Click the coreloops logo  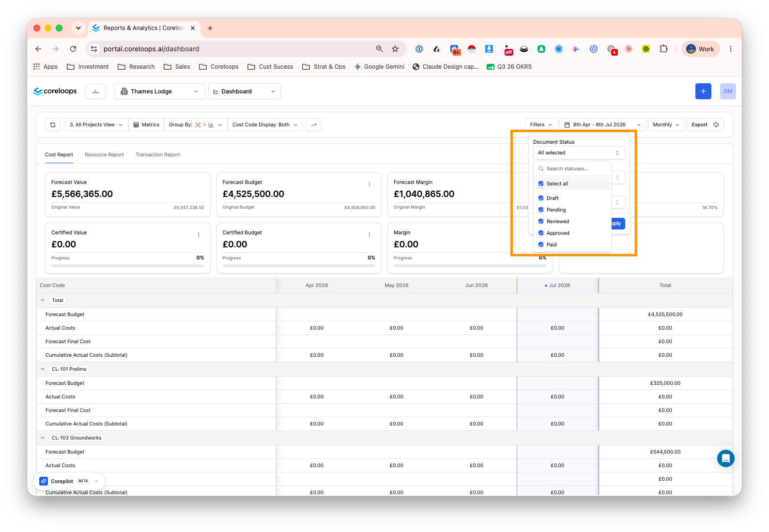pyautogui.click(x=55, y=91)
